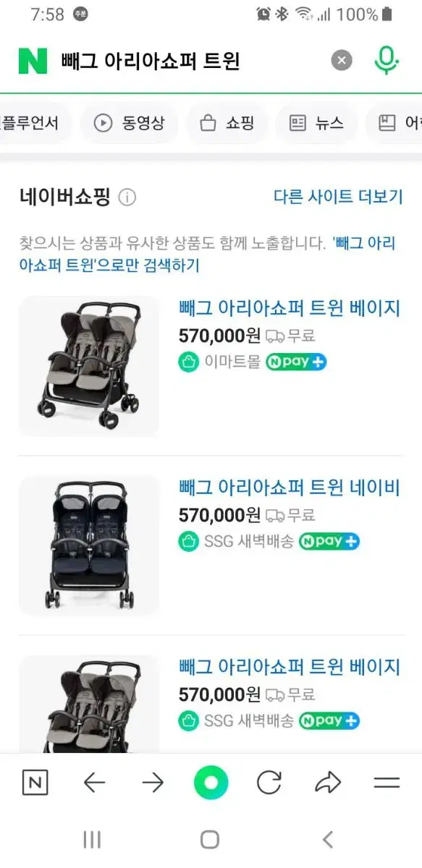Start voice search with microphone icon
Image resolution: width=422 pixels, height=868 pixels.
click(x=387, y=61)
